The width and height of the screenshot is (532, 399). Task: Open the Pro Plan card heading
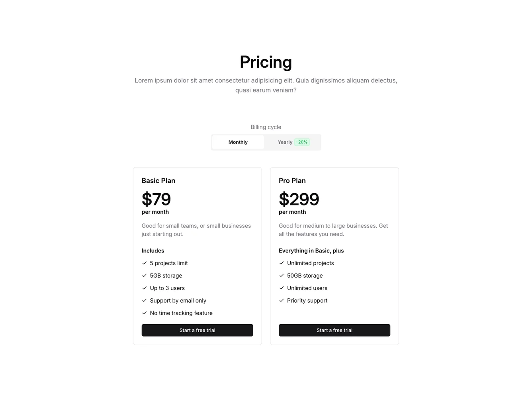pos(292,180)
